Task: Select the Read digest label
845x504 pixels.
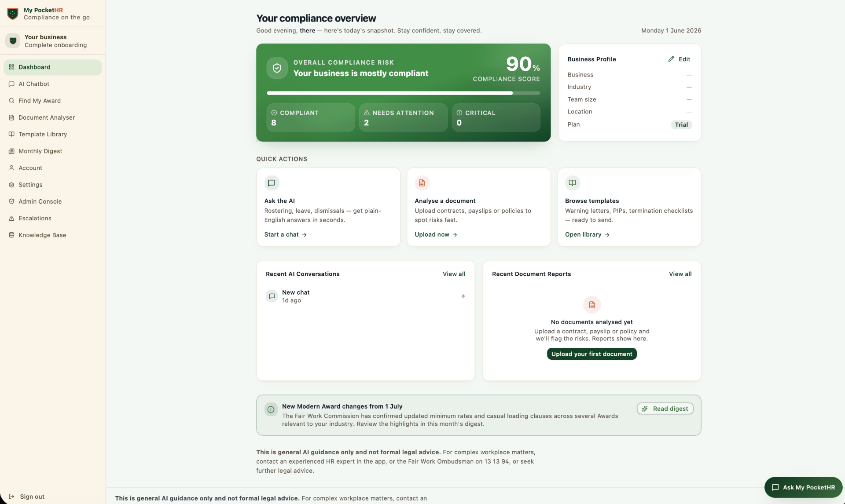Action: pos(670,409)
